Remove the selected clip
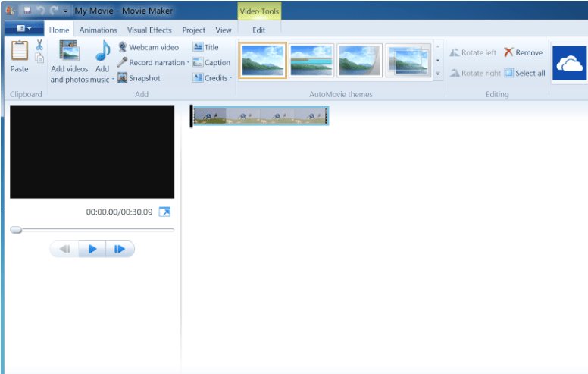 click(x=523, y=52)
